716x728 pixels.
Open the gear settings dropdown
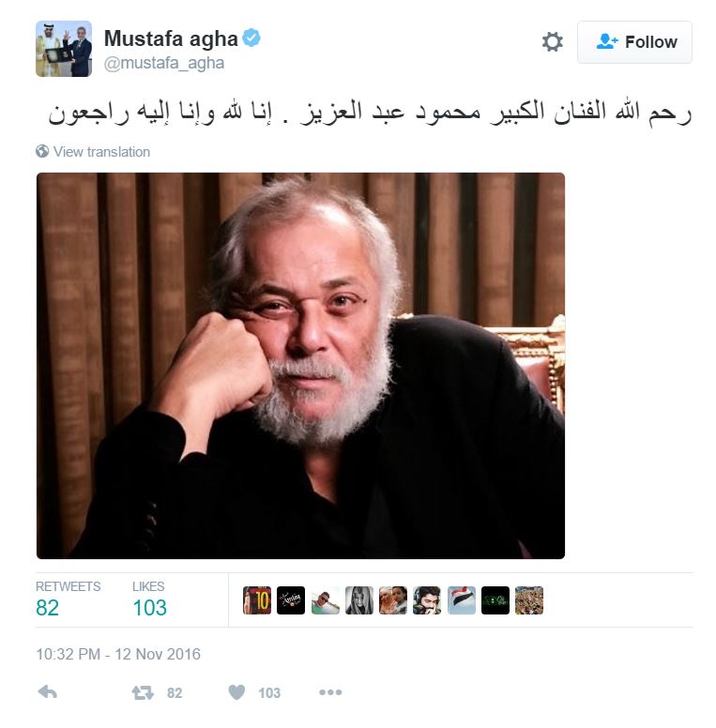[x=552, y=42]
